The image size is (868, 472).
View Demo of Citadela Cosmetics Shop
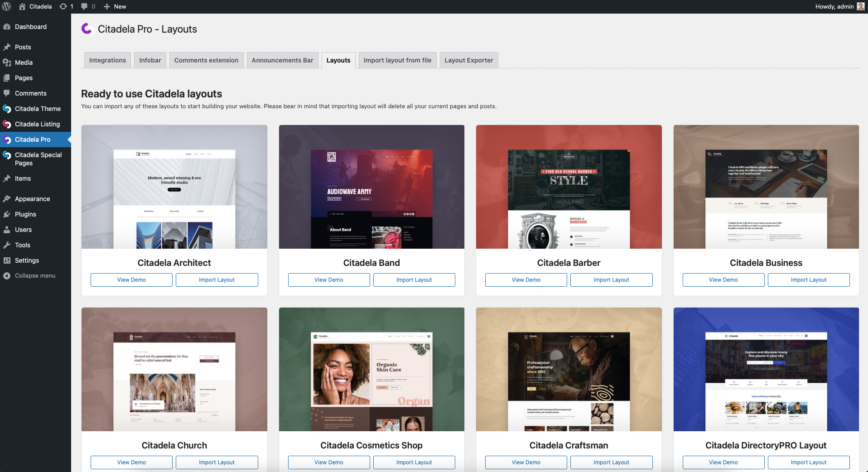click(x=329, y=462)
